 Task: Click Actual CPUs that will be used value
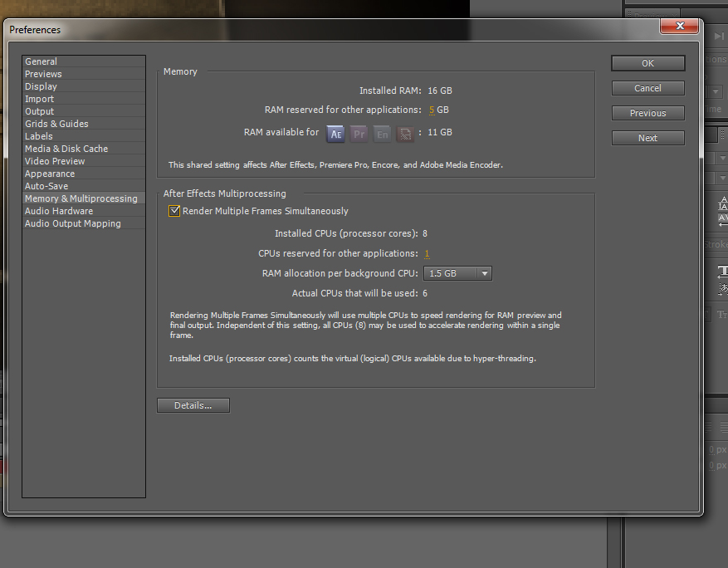point(425,293)
